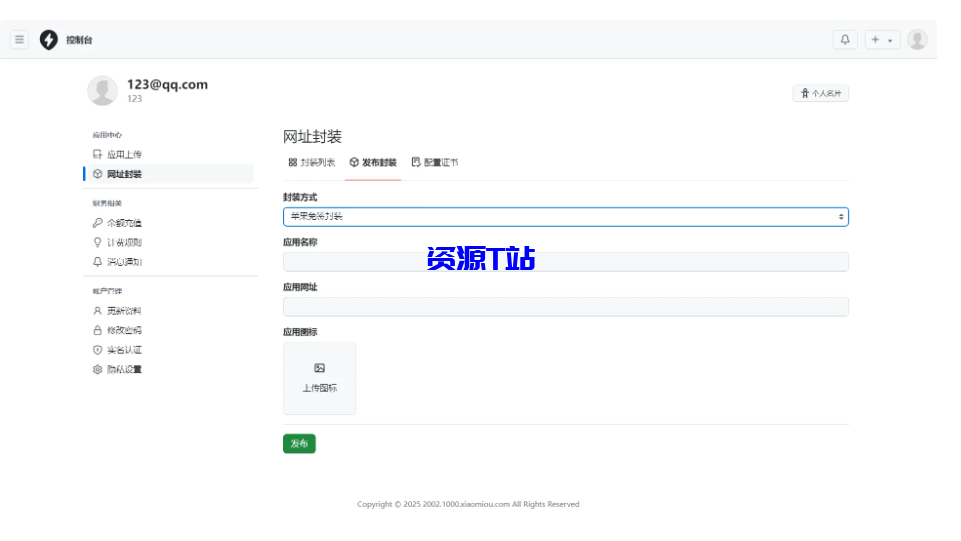Open the notifications bell in header
Viewport: 961px width, 541px height.
click(845, 40)
